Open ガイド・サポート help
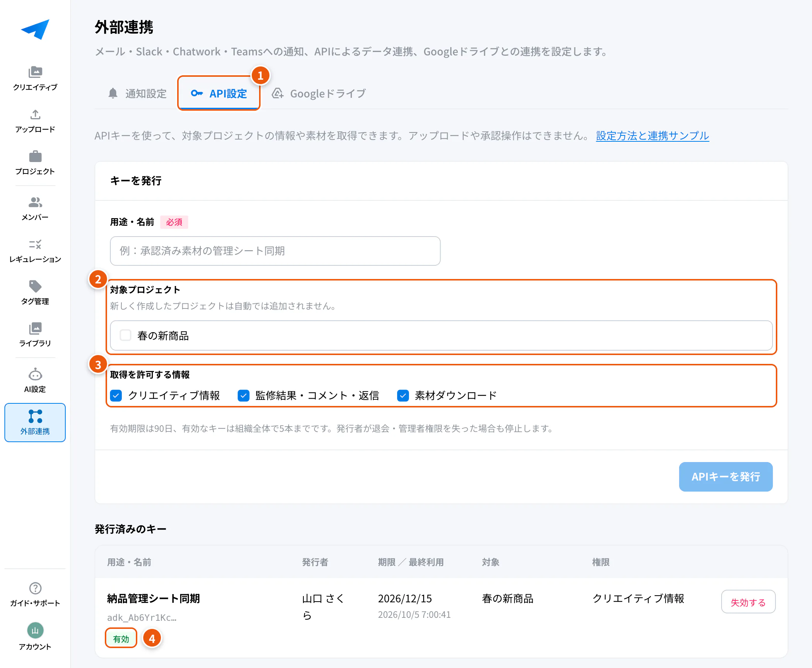Image resolution: width=812 pixels, height=668 pixels. tap(35, 595)
